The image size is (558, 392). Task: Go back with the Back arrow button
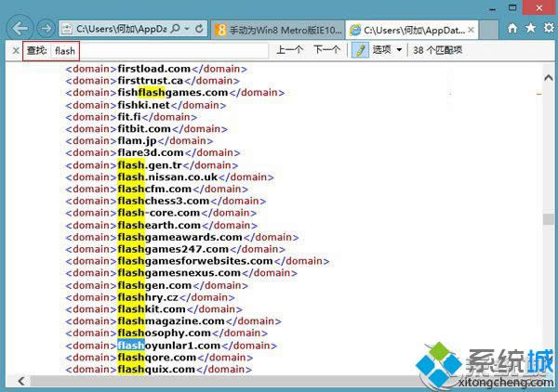click(20, 29)
